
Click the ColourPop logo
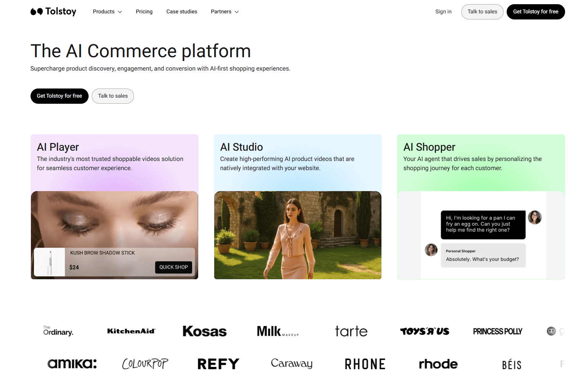[145, 363]
